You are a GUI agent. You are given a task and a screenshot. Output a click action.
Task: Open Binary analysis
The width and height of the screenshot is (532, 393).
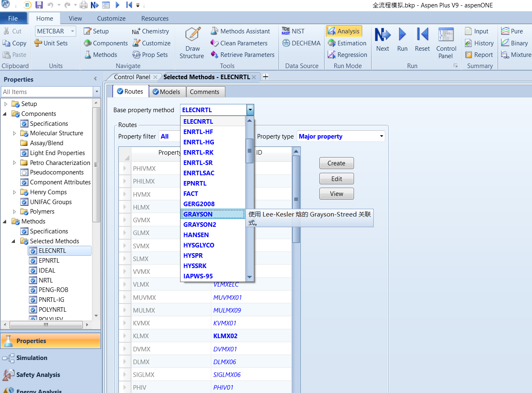pos(514,43)
